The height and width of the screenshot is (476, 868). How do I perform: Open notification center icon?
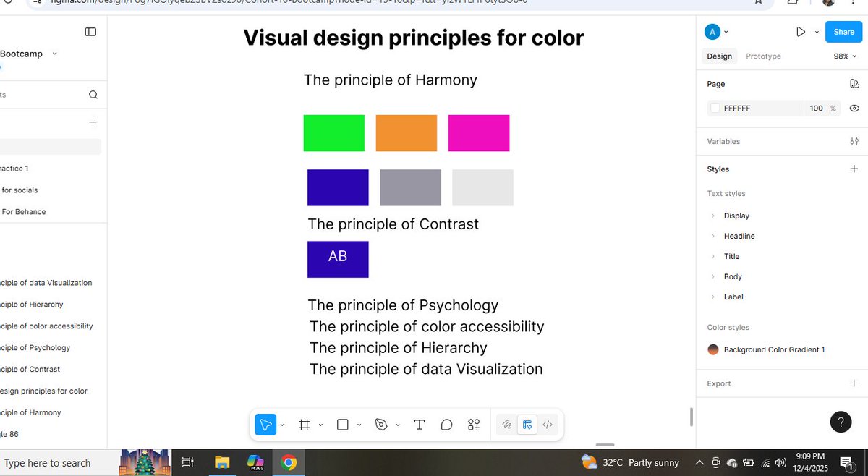(846, 463)
